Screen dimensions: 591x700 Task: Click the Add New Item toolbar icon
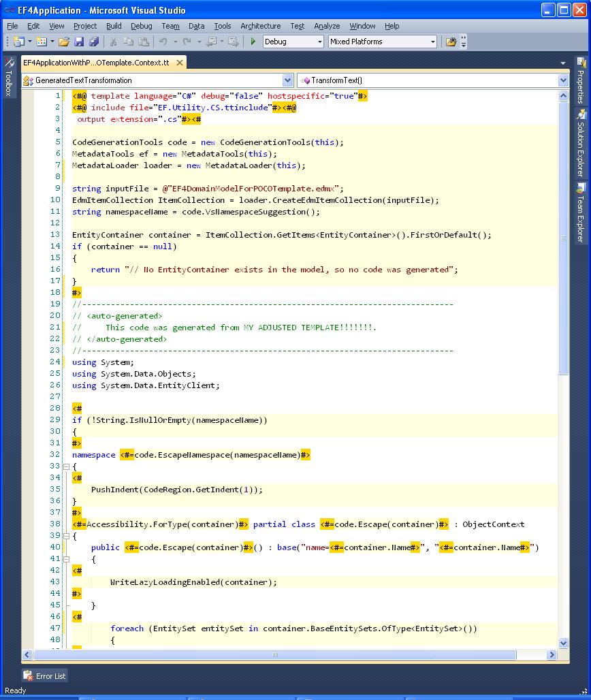click(42, 42)
